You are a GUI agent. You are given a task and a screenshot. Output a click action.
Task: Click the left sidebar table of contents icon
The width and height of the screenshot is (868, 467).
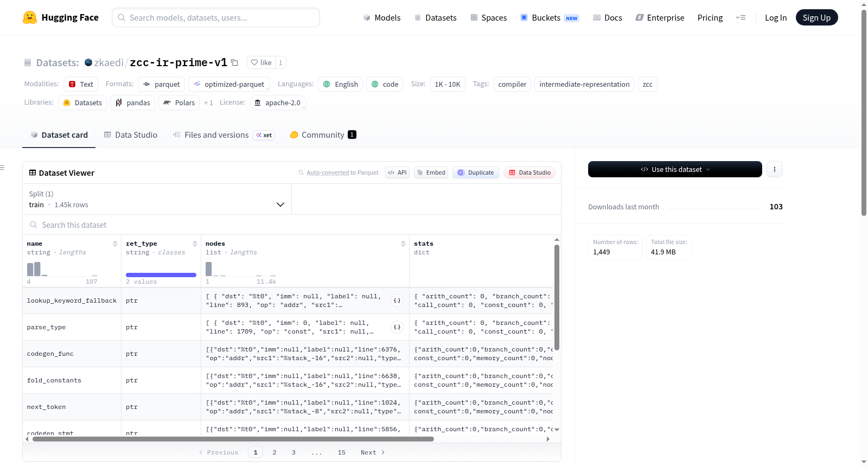pos(2,168)
